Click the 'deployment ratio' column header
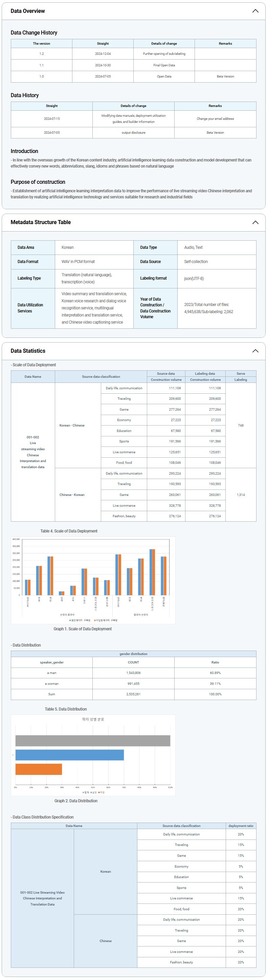Image resolution: width=268 pixels, height=980 pixels. pos(241,826)
